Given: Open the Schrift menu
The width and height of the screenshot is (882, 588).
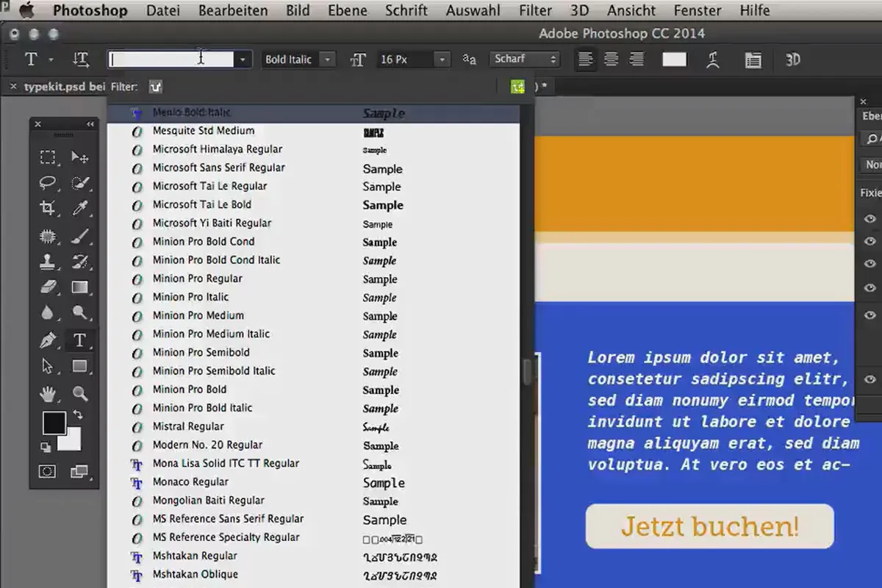Looking at the screenshot, I should tap(406, 10).
